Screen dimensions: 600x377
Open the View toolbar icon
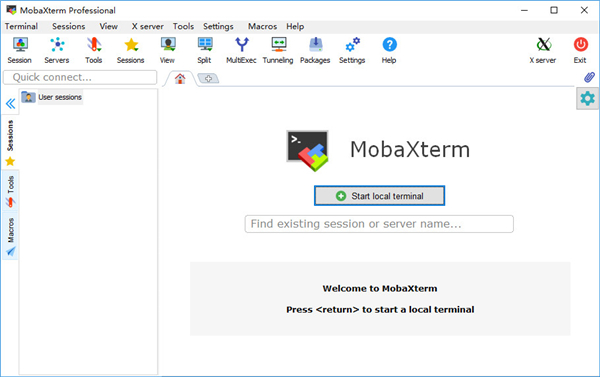click(x=168, y=50)
